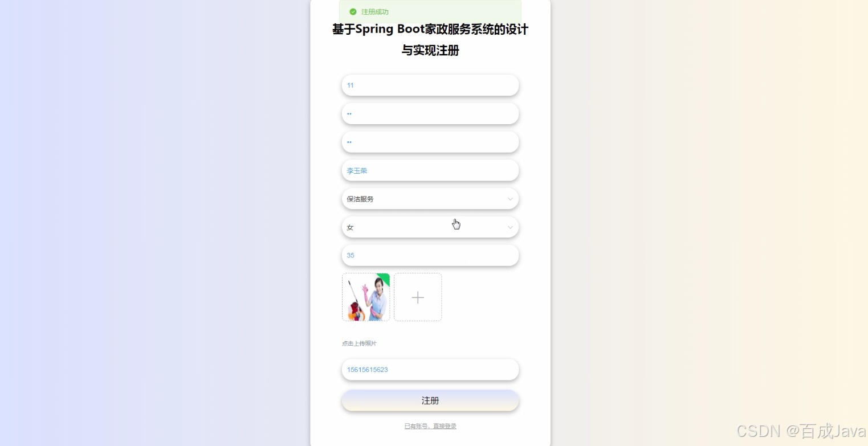
Task: Expand the 保洁服务 dropdown arrow
Action: (x=510, y=199)
